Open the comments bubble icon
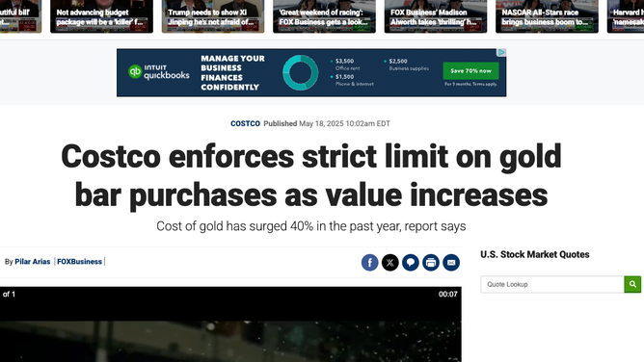Viewport: 644px width, 362px height. tap(411, 263)
